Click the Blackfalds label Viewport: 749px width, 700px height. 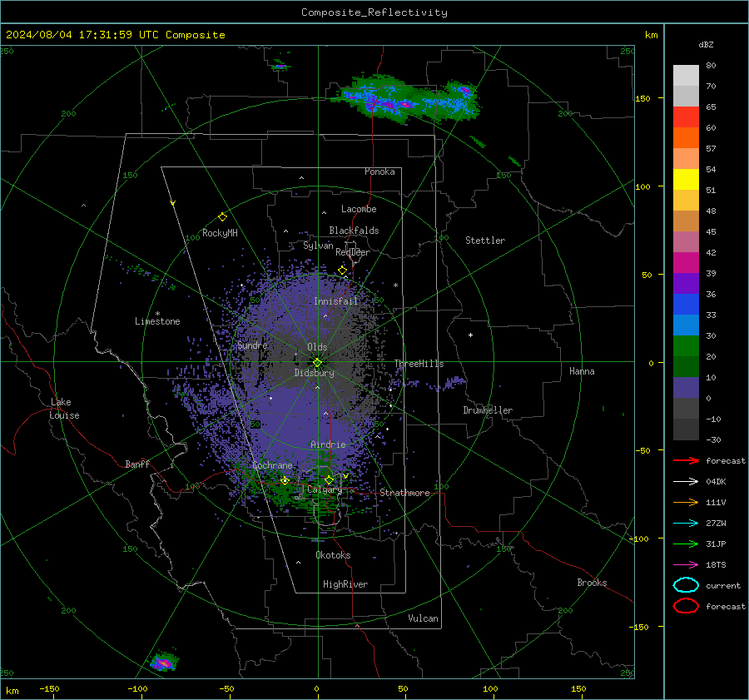click(x=354, y=231)
